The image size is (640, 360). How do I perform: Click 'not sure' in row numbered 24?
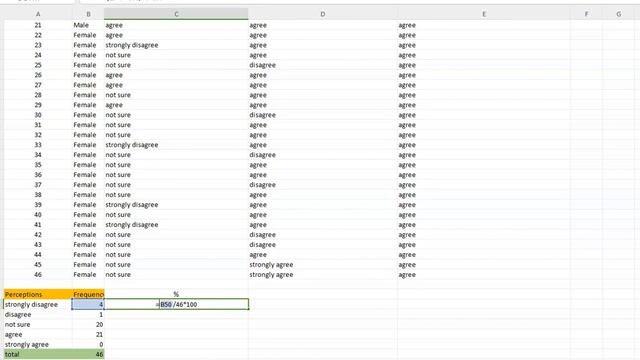point(118,55)
